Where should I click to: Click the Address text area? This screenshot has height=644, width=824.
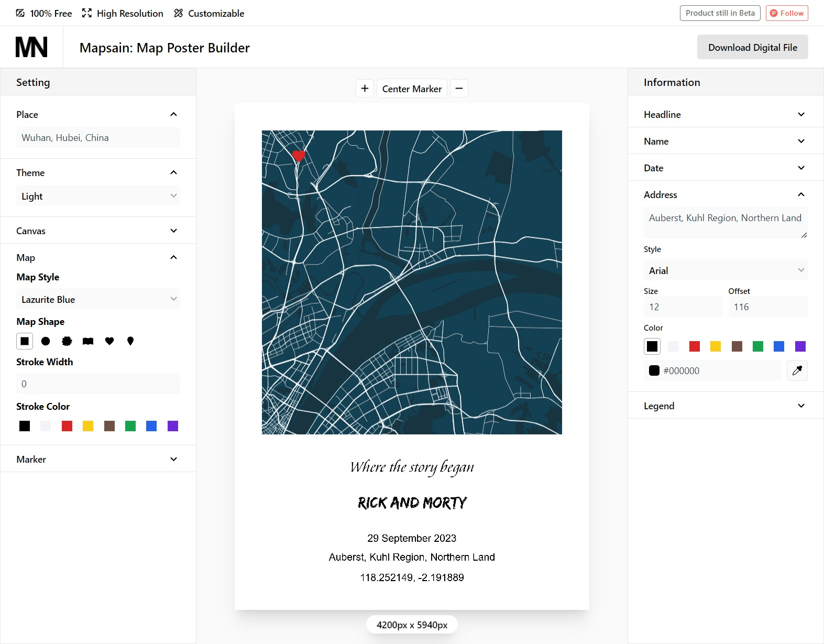click(726, 223)
